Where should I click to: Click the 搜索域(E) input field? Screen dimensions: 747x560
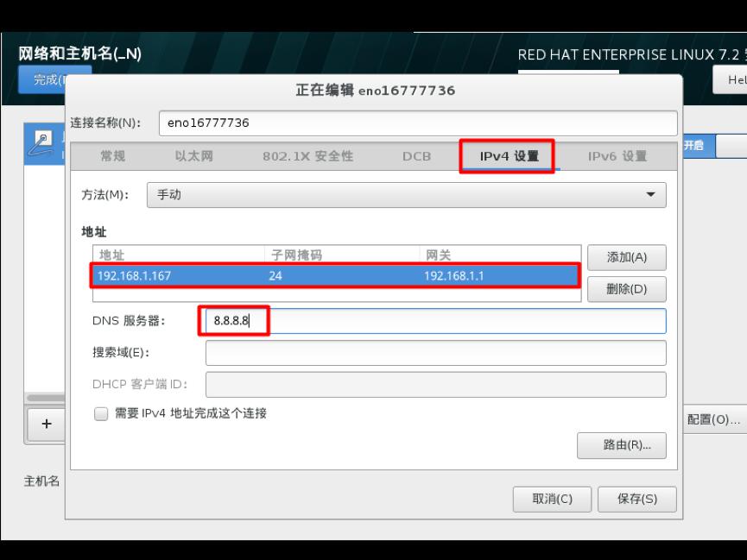coord(436,353)
